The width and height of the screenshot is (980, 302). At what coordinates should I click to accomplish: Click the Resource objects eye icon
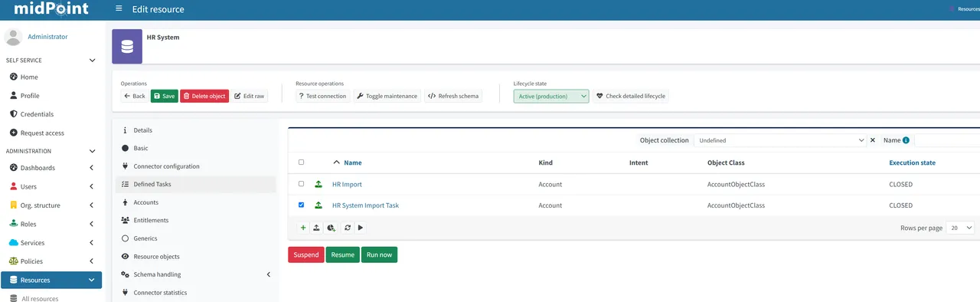pyautogui.click(x=125, y=256)
